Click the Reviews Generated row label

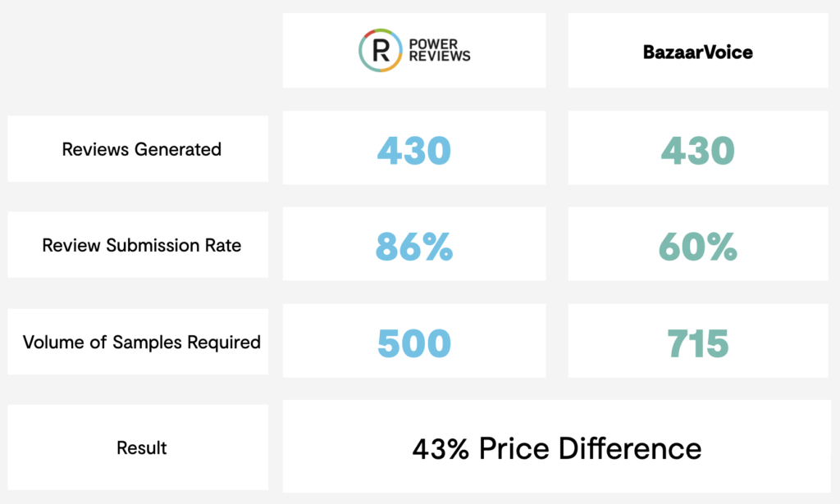[x=141, y=149]
